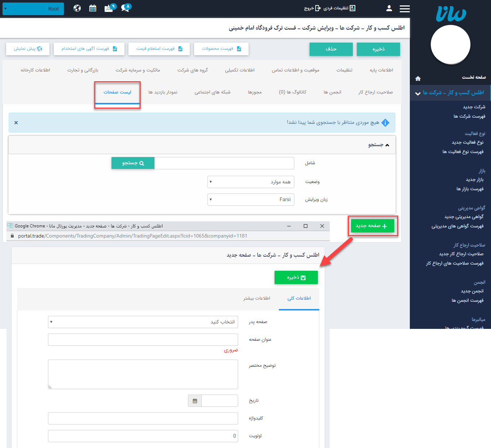Switch to the لیست صفحات tab
Viewport: 491px width, 448px height.
[117, 92]
